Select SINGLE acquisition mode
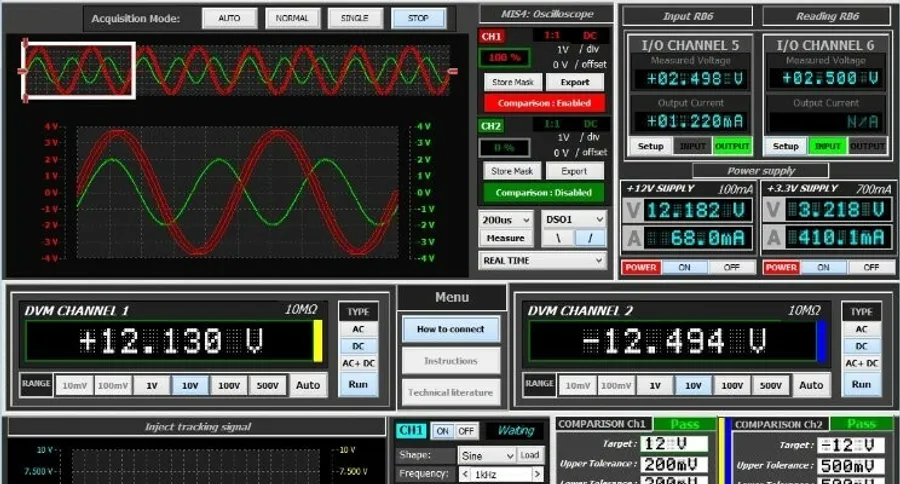 point(355,18)
